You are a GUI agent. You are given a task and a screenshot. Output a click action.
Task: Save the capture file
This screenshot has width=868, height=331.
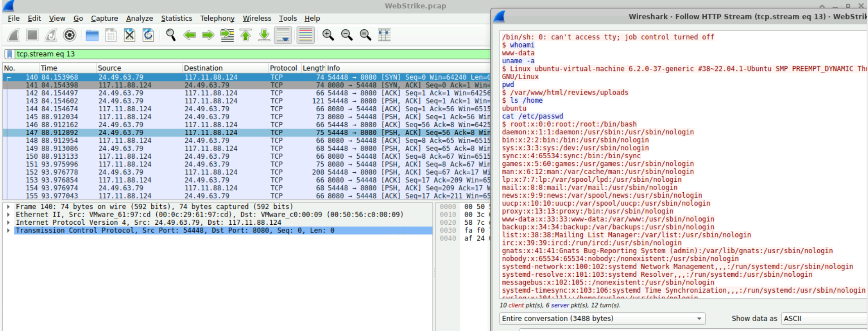[111, 35]
